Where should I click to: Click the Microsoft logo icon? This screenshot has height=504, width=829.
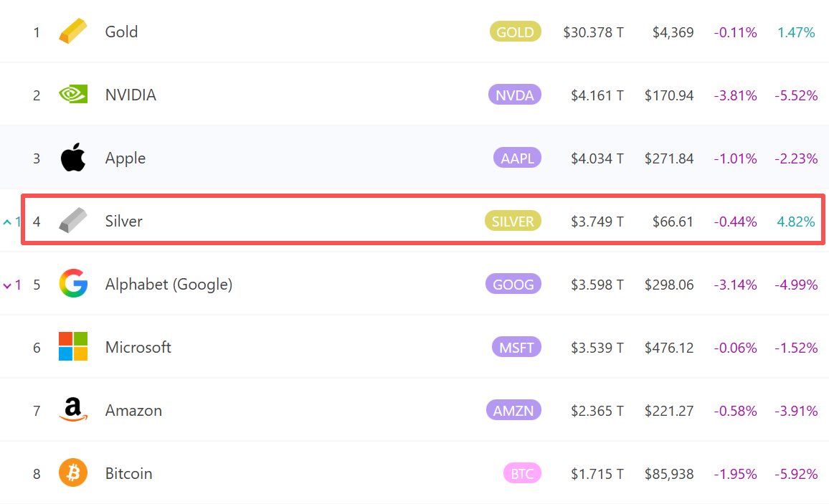(x=72, y=347)
